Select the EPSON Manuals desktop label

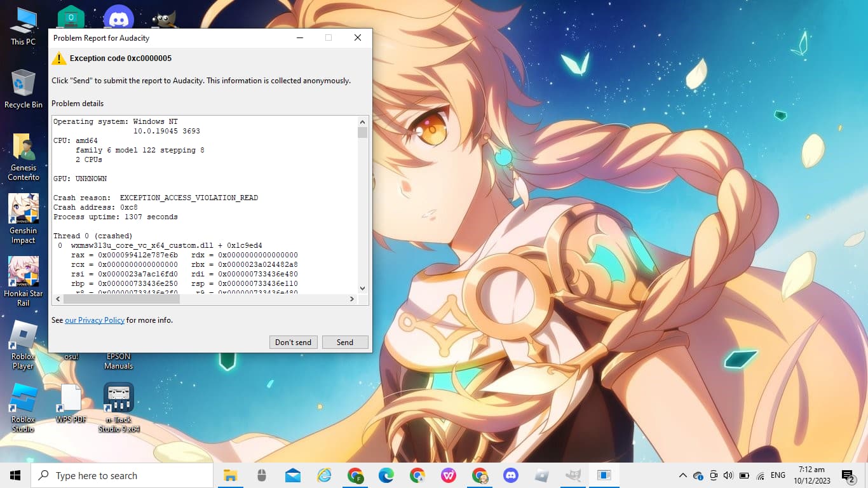[119, 361]
